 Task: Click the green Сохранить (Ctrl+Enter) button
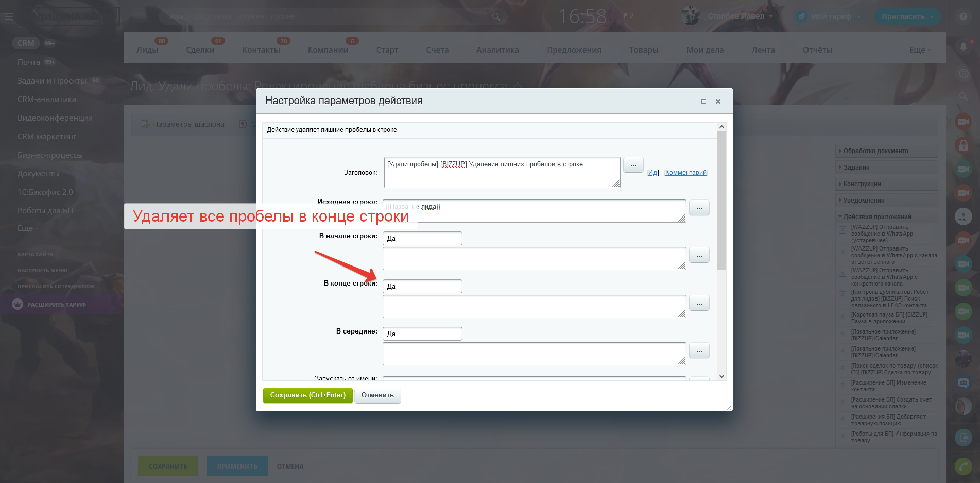tap(308, 395)
